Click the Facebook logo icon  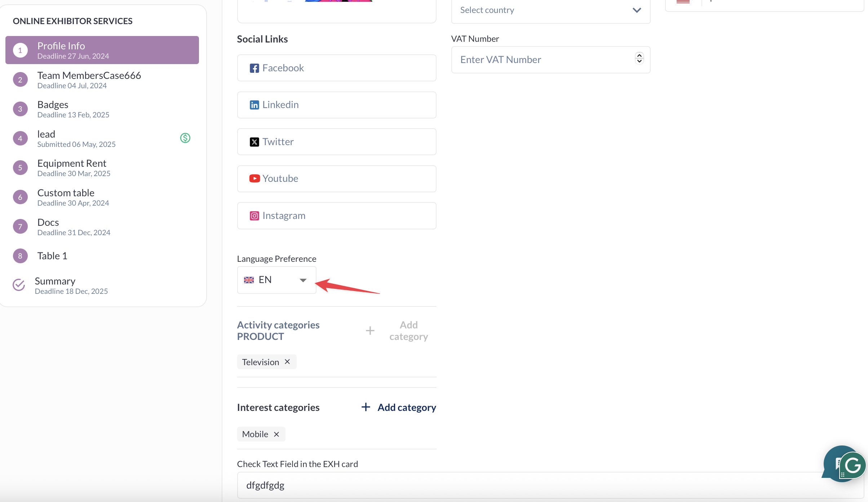254,68
